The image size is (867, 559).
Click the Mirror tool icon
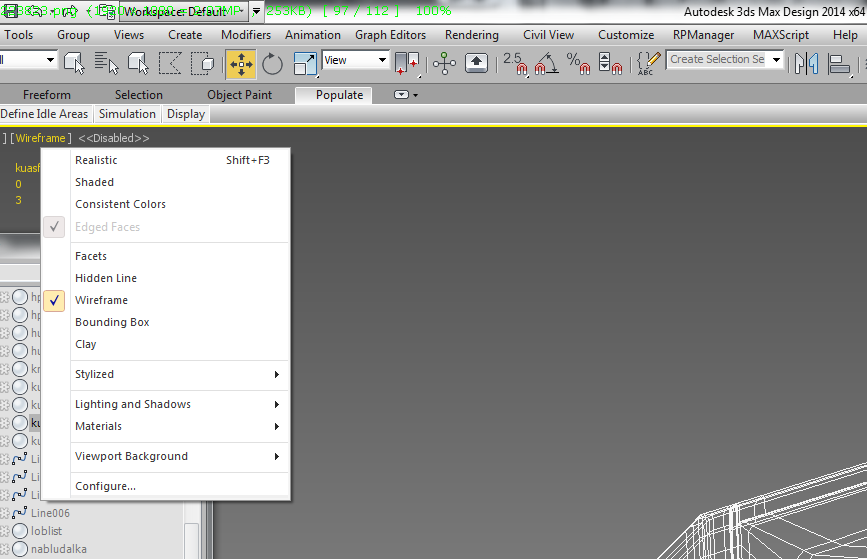(x=805, y=64)
